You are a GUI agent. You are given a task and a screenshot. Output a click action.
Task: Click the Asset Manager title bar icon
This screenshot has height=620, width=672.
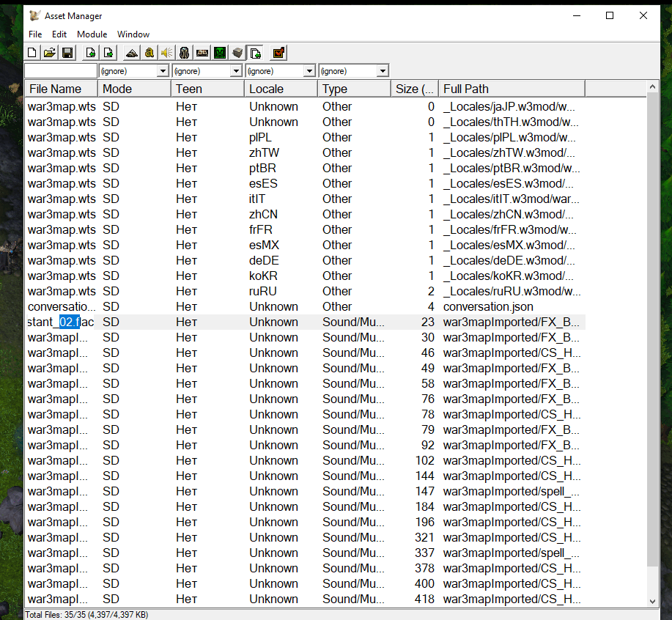coord(34,16)
